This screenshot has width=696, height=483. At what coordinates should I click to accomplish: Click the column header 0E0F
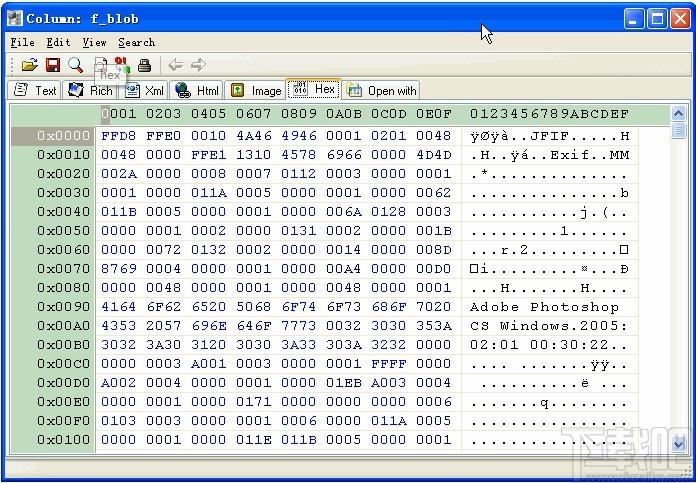pos(434,114)
